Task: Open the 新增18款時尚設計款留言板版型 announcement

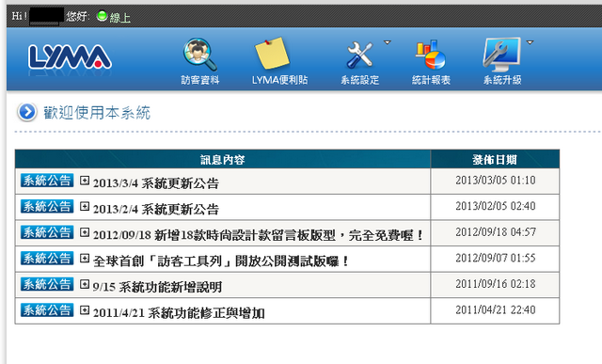Action: click(x=258, y=235)
